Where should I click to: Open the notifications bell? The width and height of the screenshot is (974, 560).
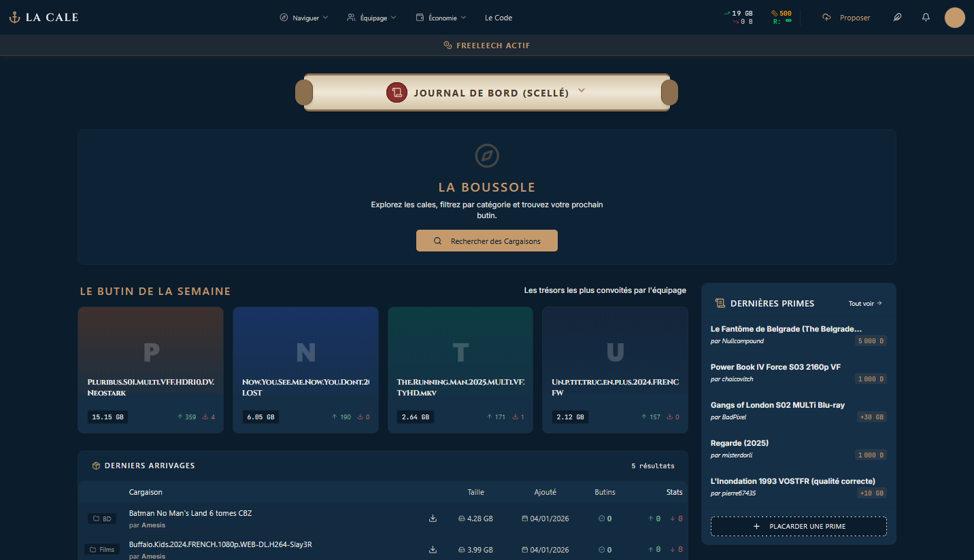(926, 18)
